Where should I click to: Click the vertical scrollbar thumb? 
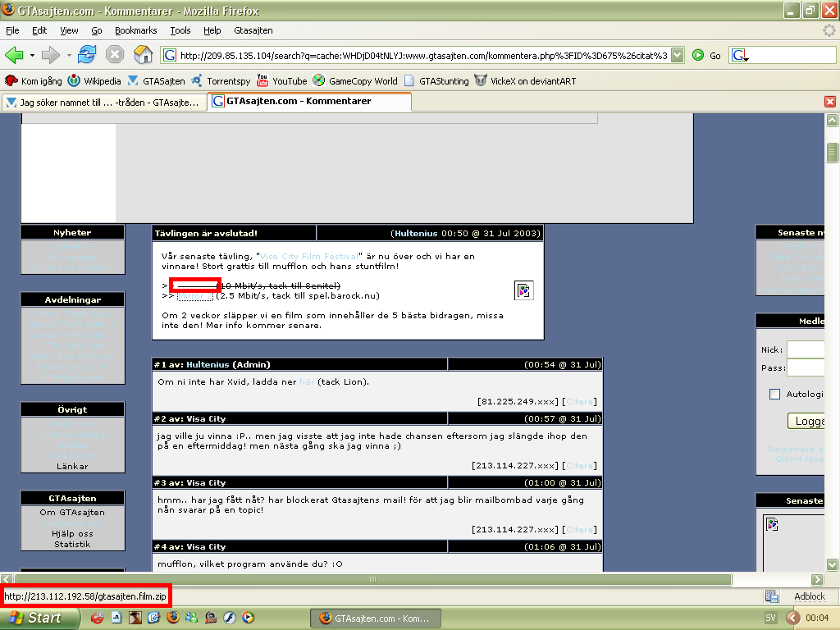point(832,153)
